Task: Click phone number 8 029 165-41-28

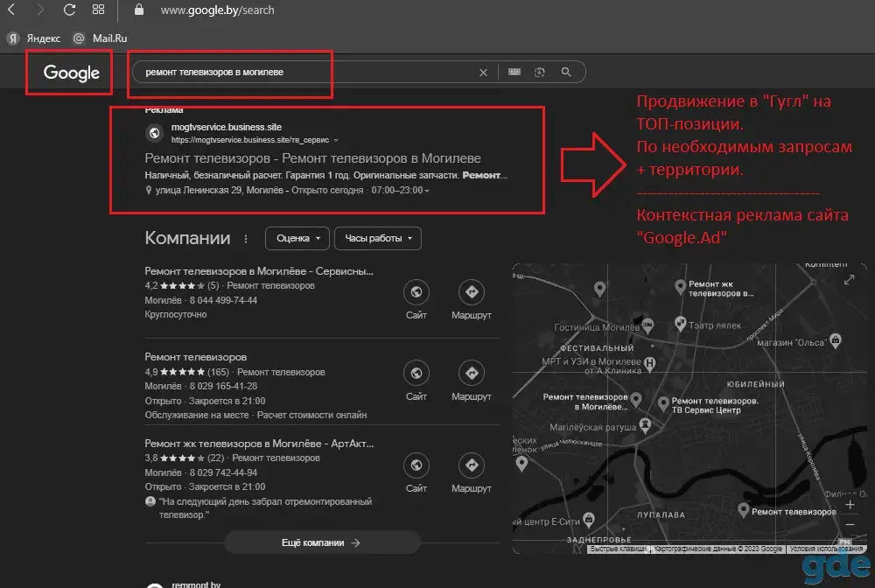Action: point(223,386)
